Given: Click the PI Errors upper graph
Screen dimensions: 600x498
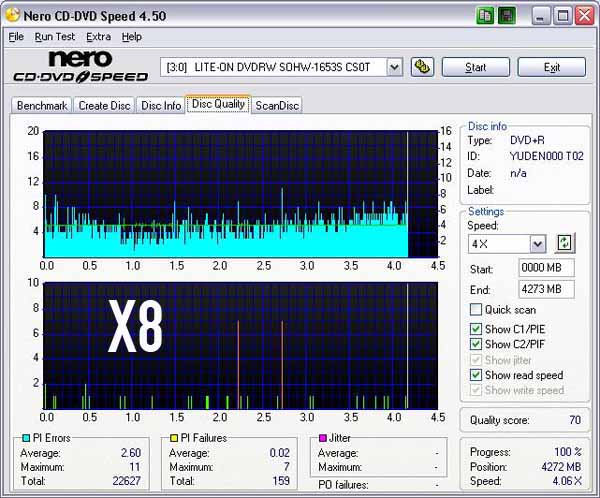Looking at the screenshot, I should pos(240,194).
